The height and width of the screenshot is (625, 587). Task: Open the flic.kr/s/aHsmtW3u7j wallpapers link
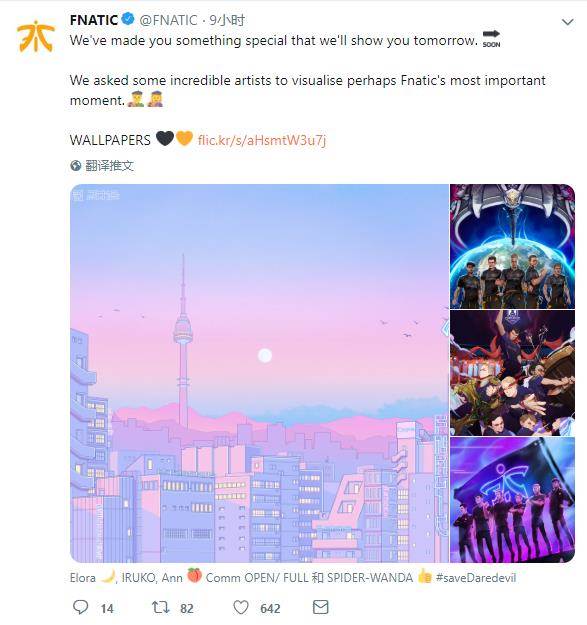pos(262,140)
